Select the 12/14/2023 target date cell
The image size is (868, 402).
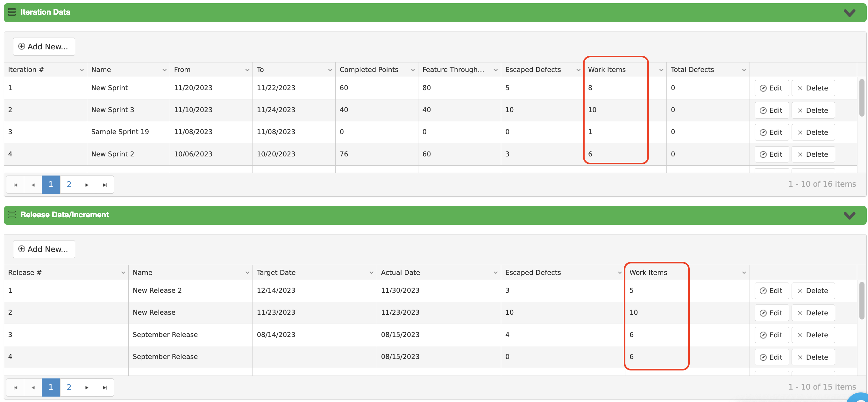(x=315, y=291)
